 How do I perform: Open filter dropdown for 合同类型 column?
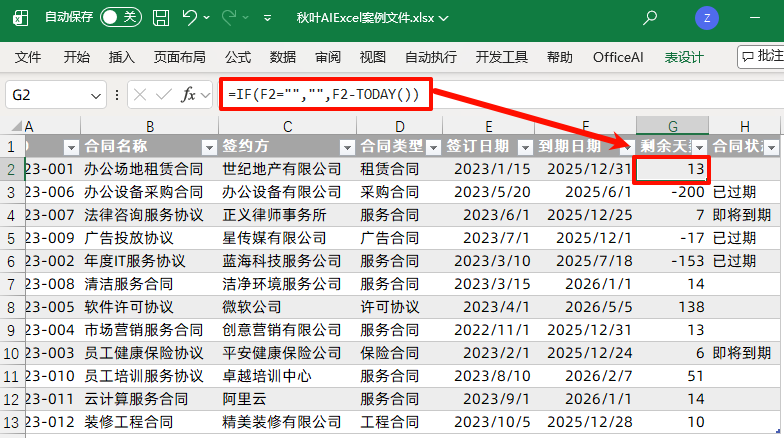[x=433, y=147]
